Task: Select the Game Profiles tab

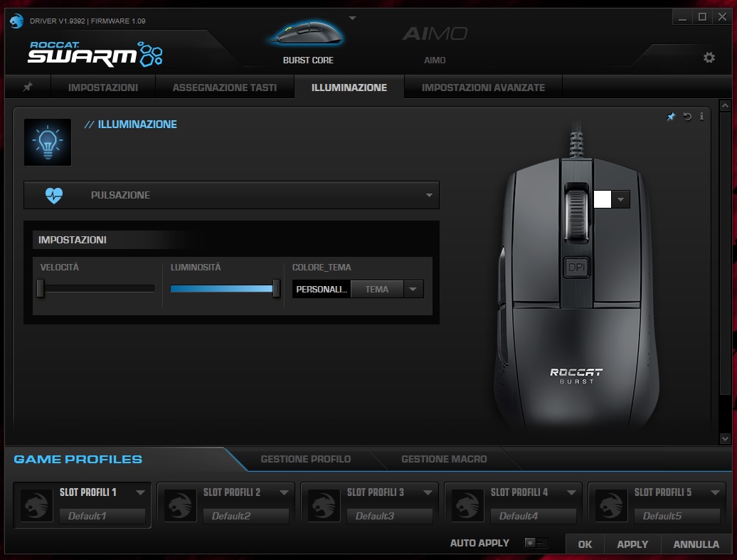Action: point(78,460)
